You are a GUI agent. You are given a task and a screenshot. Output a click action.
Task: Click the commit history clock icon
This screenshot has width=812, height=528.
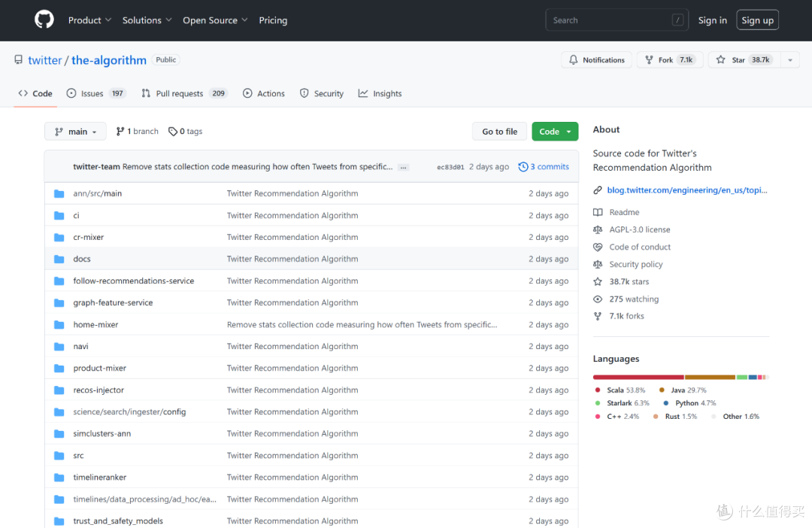[523, 166]
